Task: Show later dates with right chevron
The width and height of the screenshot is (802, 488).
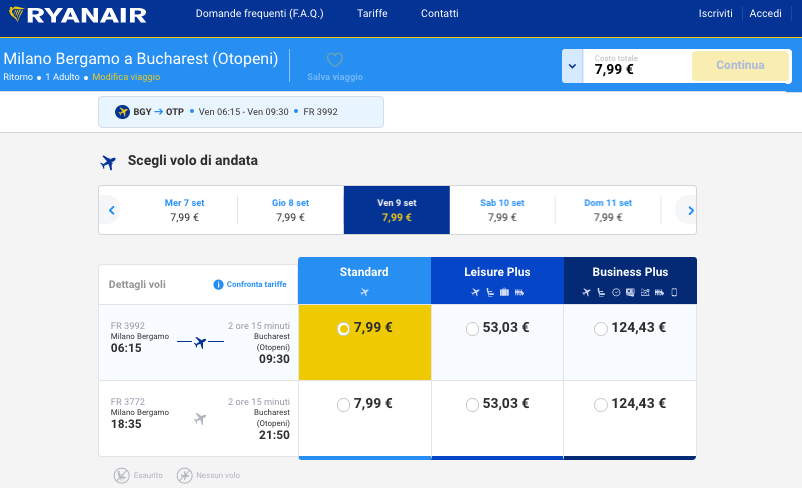Action: [x=690, y=210]
